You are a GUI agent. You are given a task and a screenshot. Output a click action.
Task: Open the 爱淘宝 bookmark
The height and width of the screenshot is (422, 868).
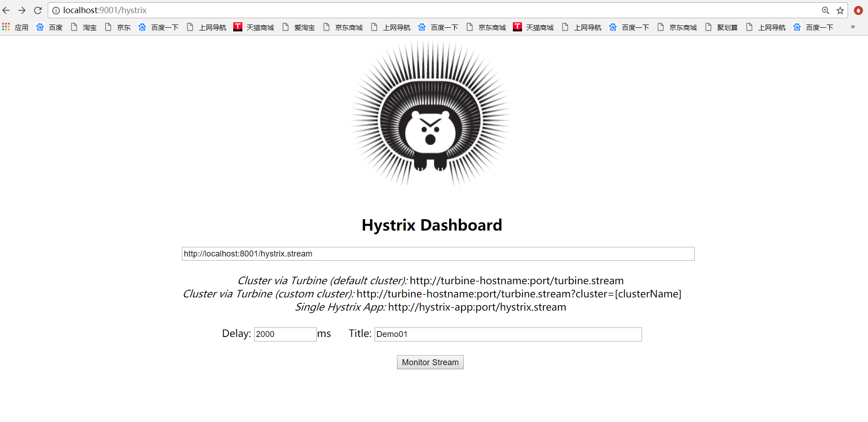point(299,27)
